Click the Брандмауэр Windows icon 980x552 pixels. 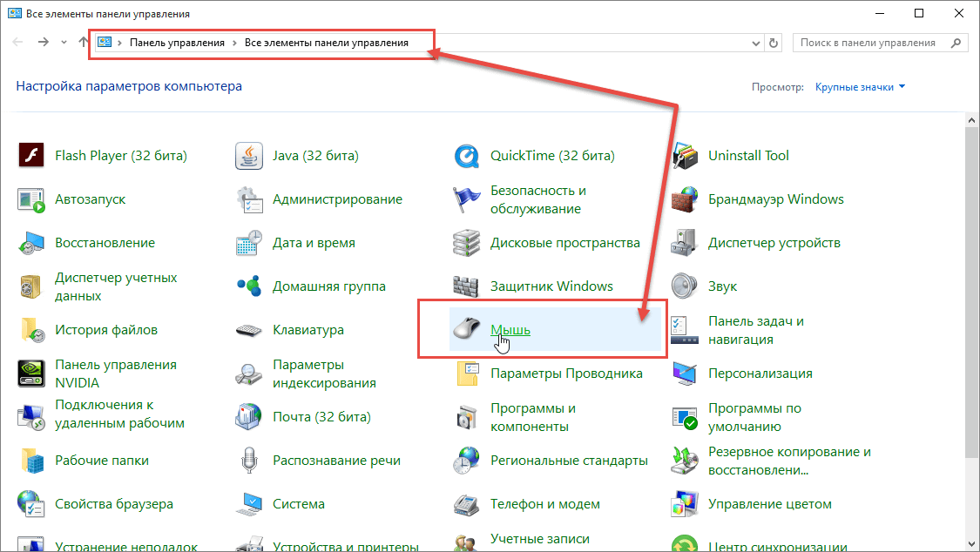click(685, 199)
